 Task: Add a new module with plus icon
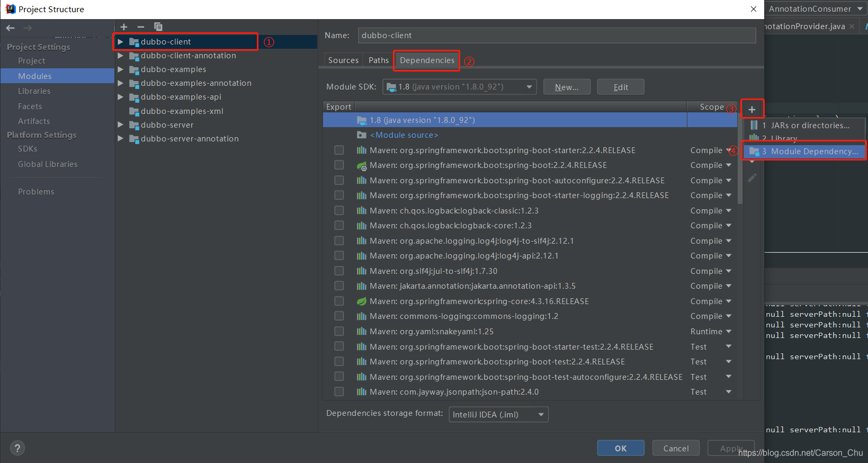click(123, 26)
